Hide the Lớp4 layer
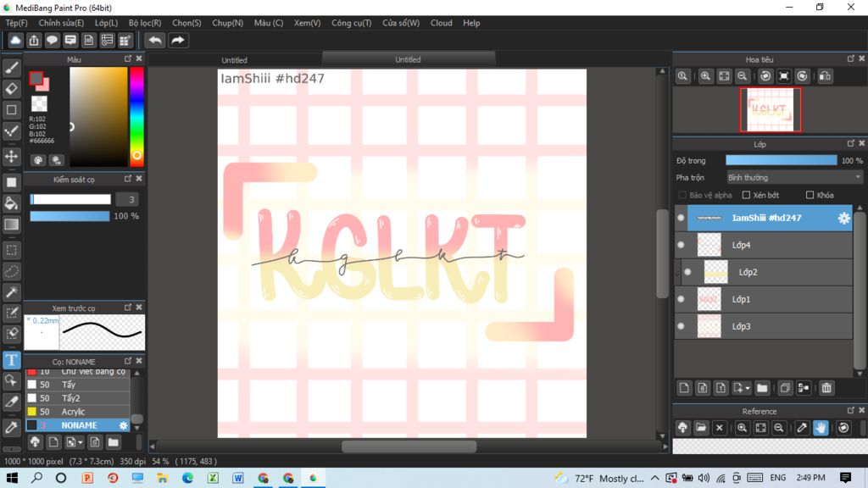 point(681,245)
